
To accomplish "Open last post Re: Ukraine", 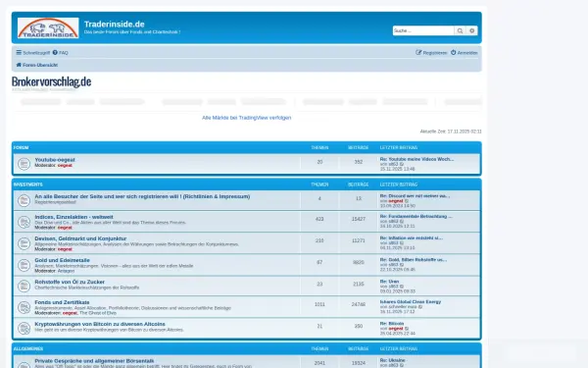I will [393, 360].
